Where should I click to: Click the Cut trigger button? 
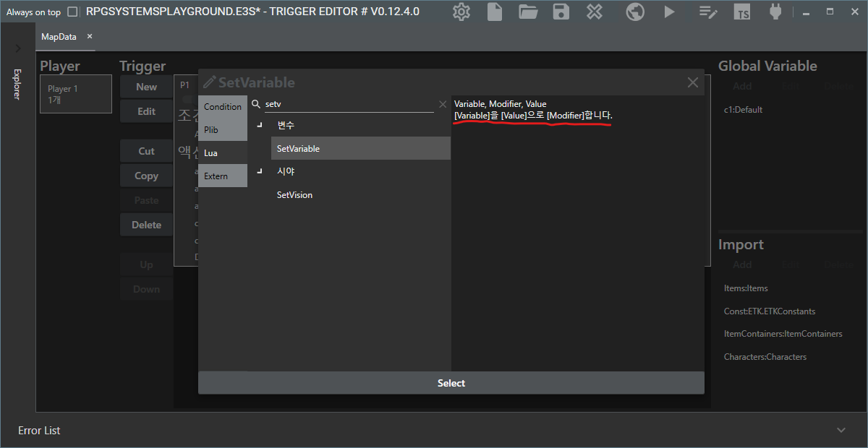(x=147, y=151)
